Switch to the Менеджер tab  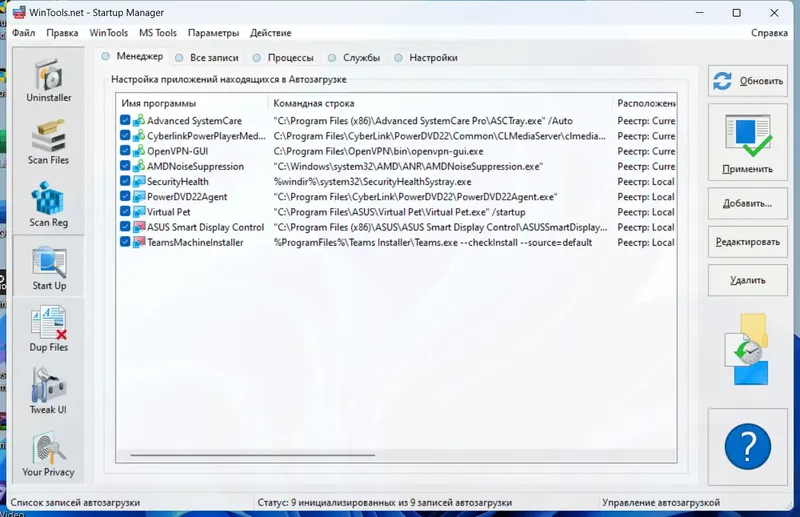[132, 56]
